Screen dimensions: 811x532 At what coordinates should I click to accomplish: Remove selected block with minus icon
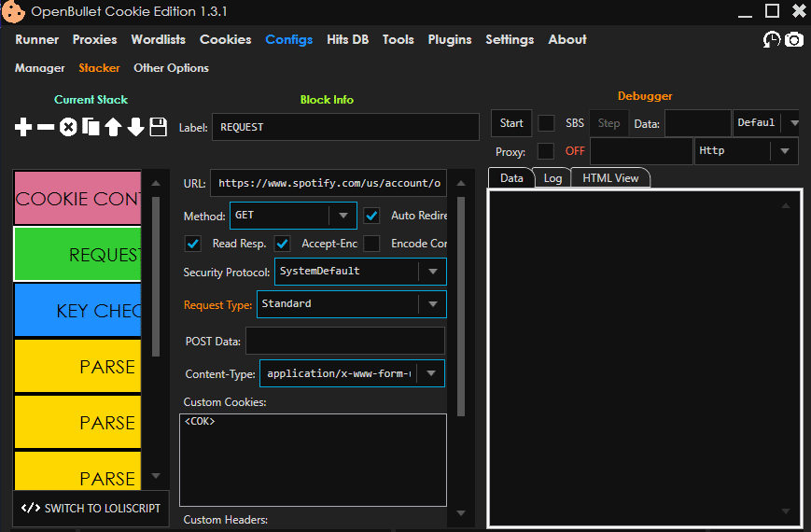tap(46, 127)
